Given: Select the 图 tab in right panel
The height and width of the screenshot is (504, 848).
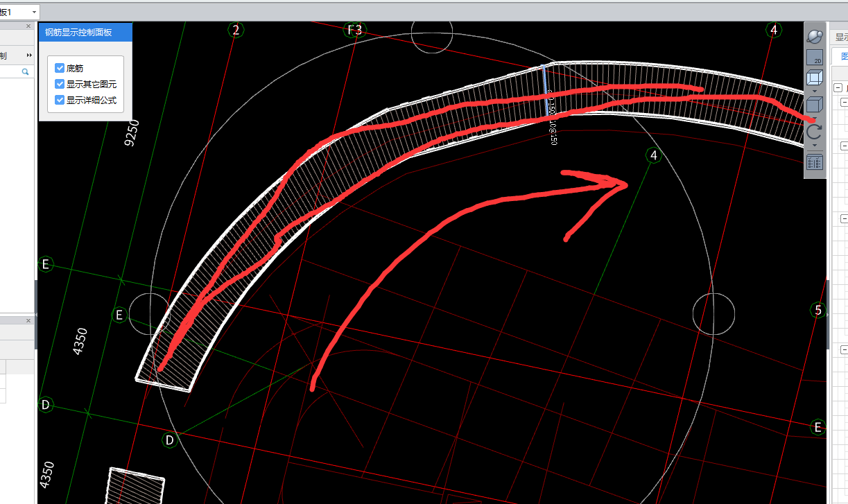Looking at the screenshot, I should coord(842,57).
